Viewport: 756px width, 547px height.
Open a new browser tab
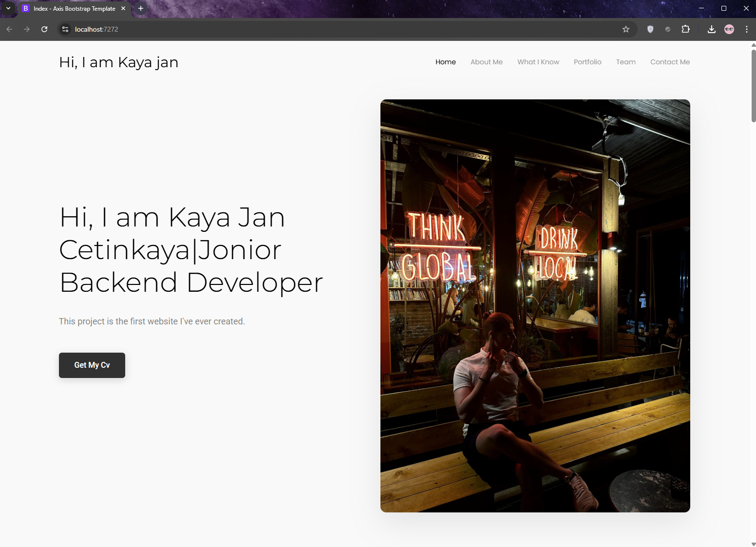141,8
